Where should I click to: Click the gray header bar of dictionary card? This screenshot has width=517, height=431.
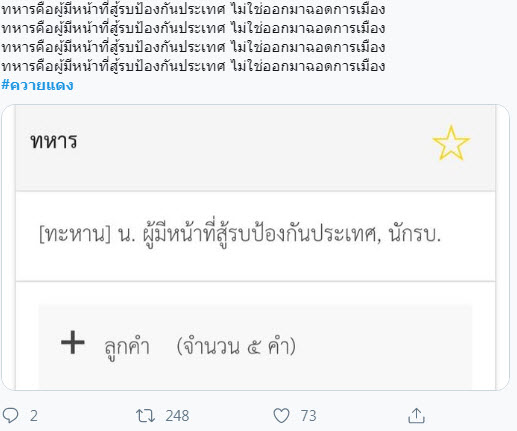[x=255, y=148]
